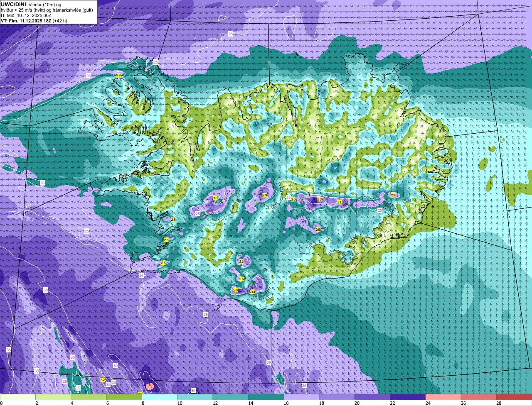
Task: Click the legend scale value '16'
Action: pos(286,403)
